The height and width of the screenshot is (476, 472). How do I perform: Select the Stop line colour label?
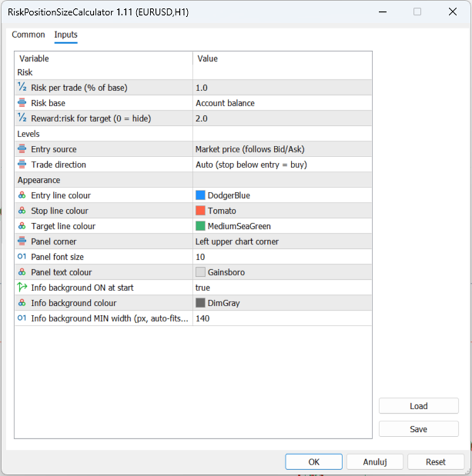(x=60, y=211)
